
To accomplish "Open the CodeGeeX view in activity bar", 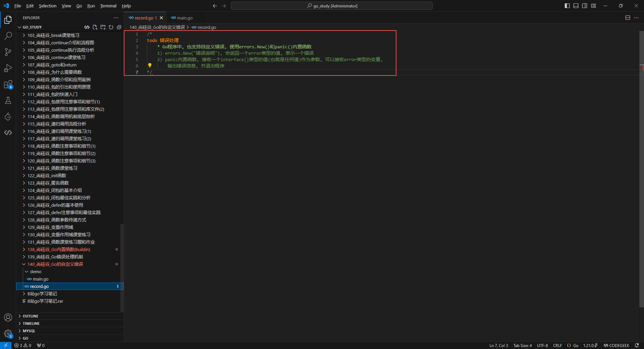I will tap(8, 133).
